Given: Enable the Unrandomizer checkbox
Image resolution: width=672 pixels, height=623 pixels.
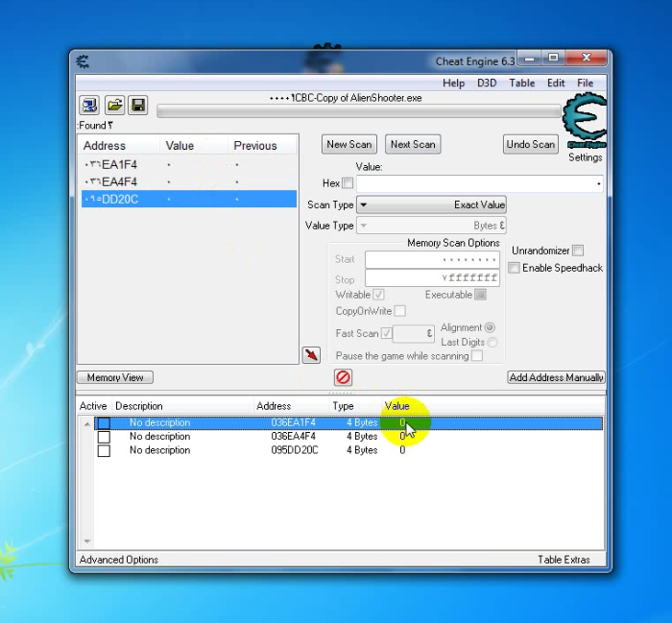Looking at the screenshot, I should click(578, 251).
